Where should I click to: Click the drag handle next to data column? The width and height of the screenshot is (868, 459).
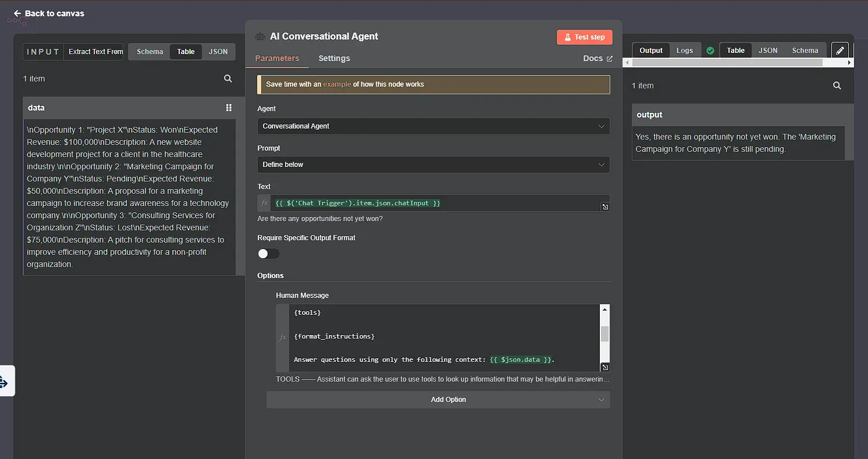(x=229, y=108)
